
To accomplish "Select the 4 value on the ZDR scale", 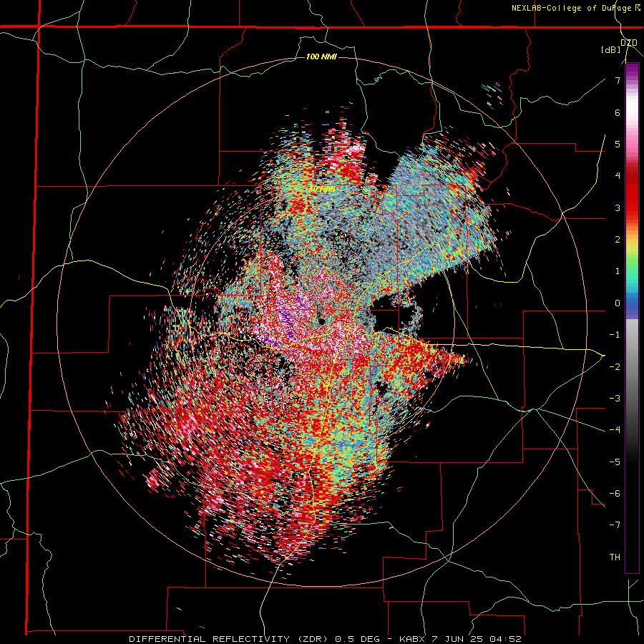I will tap(618, 176).
